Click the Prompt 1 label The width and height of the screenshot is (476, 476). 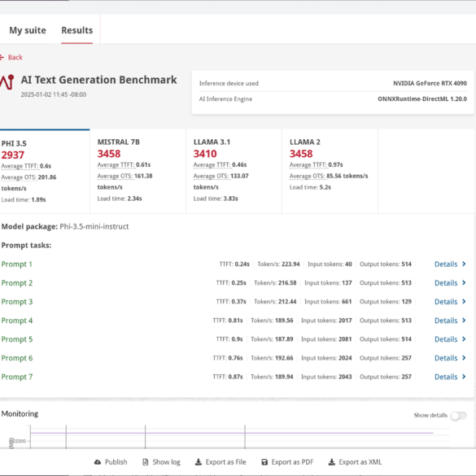coord(17,264)
